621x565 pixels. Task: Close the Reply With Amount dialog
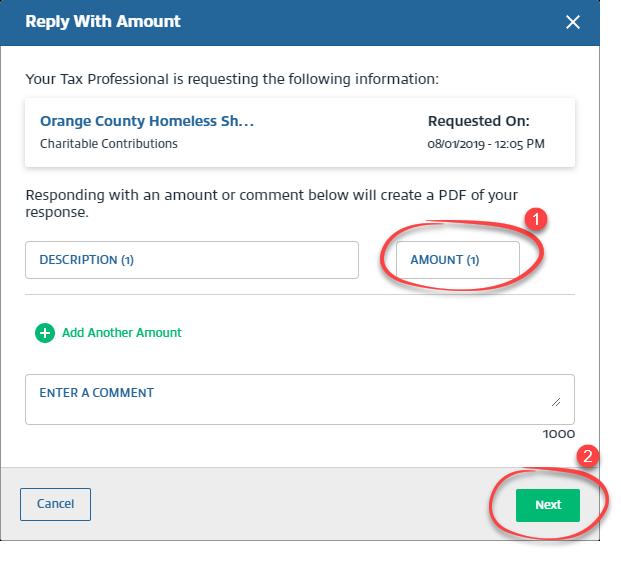click(x=573, y=22)
